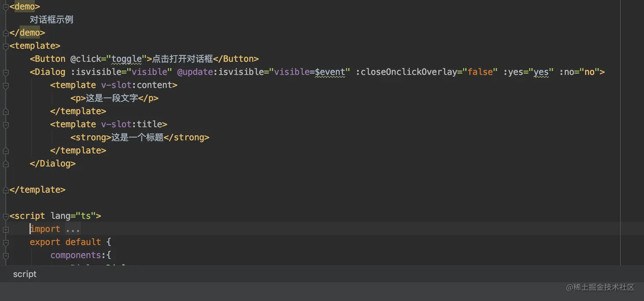Collapse the v-slot:content template fold icon
This screenshot has height=301, width=644.
[x=6, y=85]
